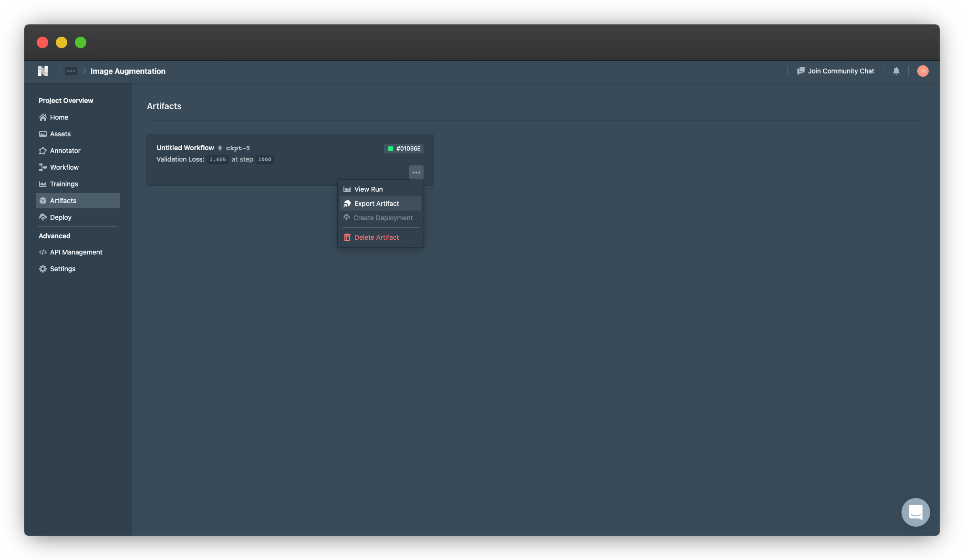Image resolution: width=964 pixels, height=560 pixels.
Task: Select Artifacts in the sidebar
Action: click(78, 201)
